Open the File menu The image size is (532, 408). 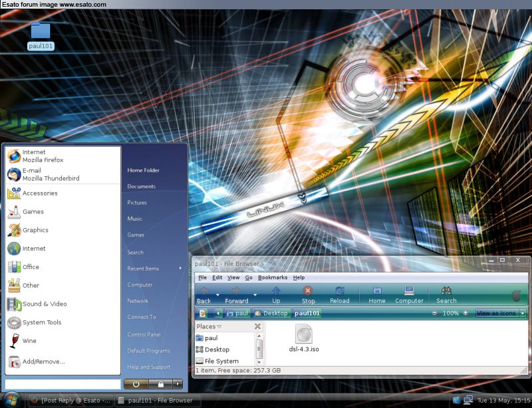[202, 277]
